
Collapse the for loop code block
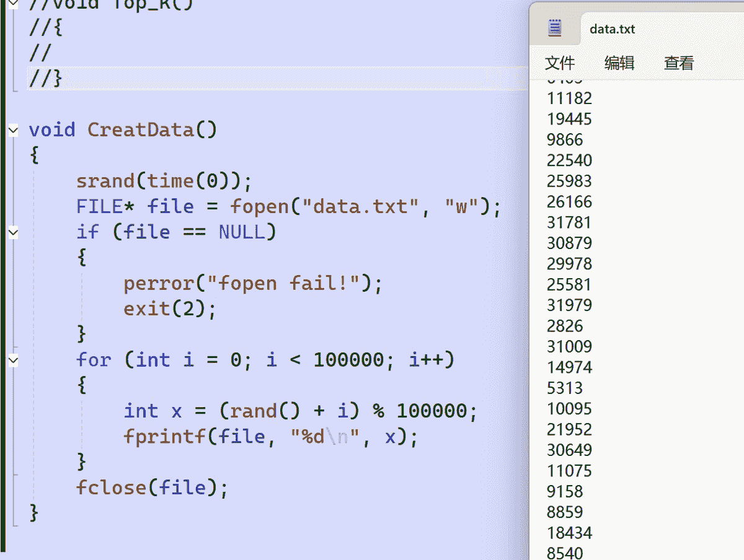[x=13, y=360]
